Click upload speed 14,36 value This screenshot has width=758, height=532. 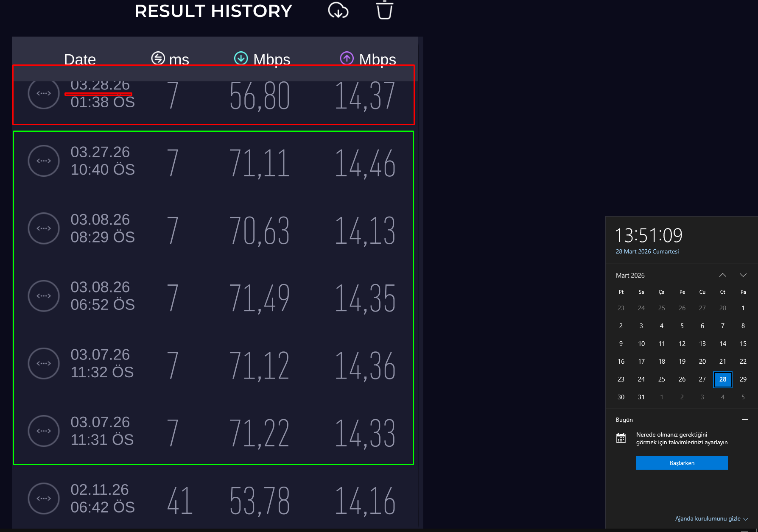coord(365,366)
